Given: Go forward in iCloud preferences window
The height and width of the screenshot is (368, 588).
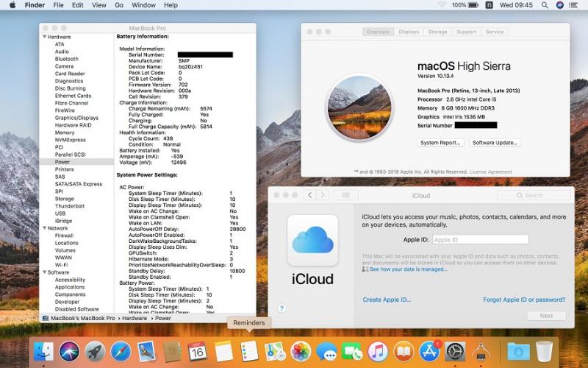Looking at the screenshot, I should coord(322,195).
